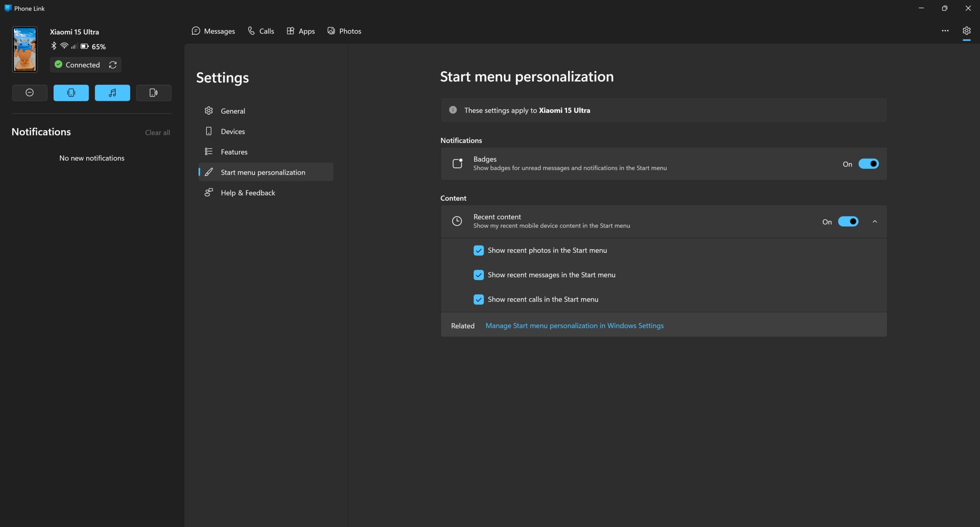Turn off the Badges toggle
Image resolution: width=980 pixels, height=527 pixels.
coord(868,164)
